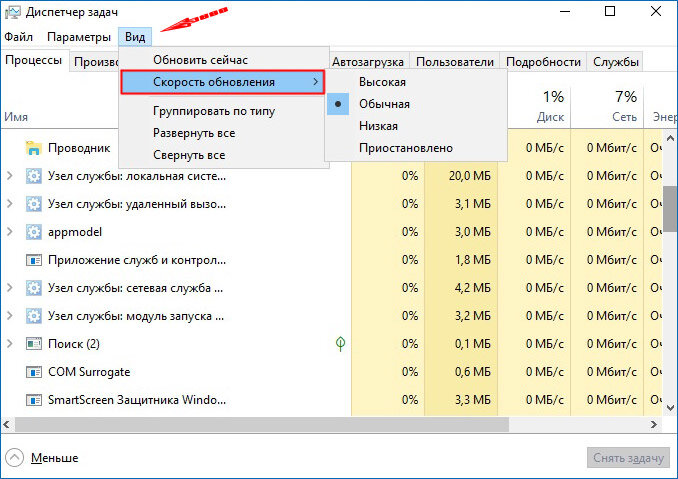
Task: Switch to the Подробности tab
Action: pos(543,62)
